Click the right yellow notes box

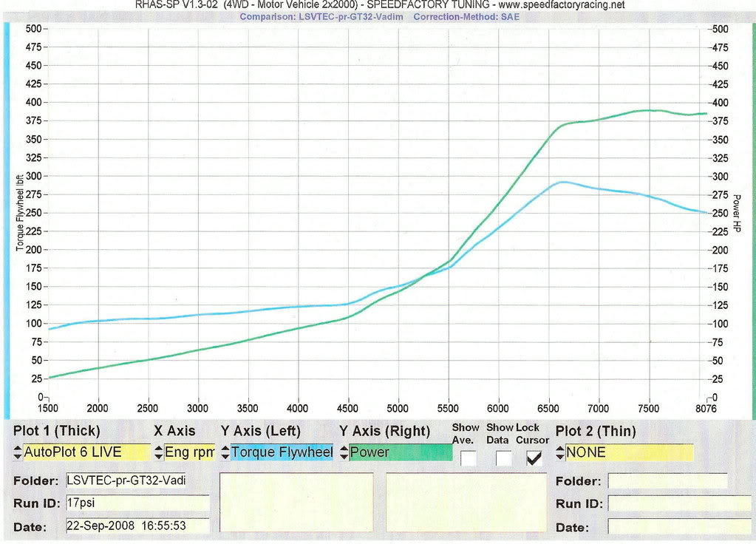coord(466,502)
